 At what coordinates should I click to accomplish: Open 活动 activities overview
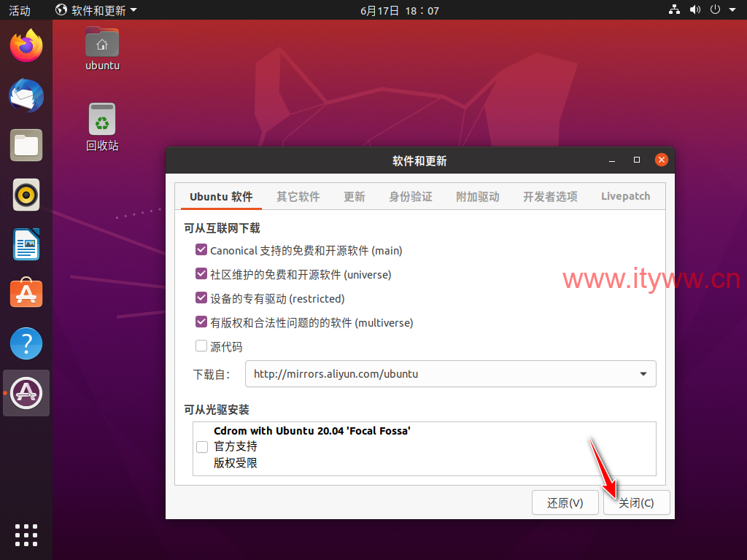[x=20, y=10]
